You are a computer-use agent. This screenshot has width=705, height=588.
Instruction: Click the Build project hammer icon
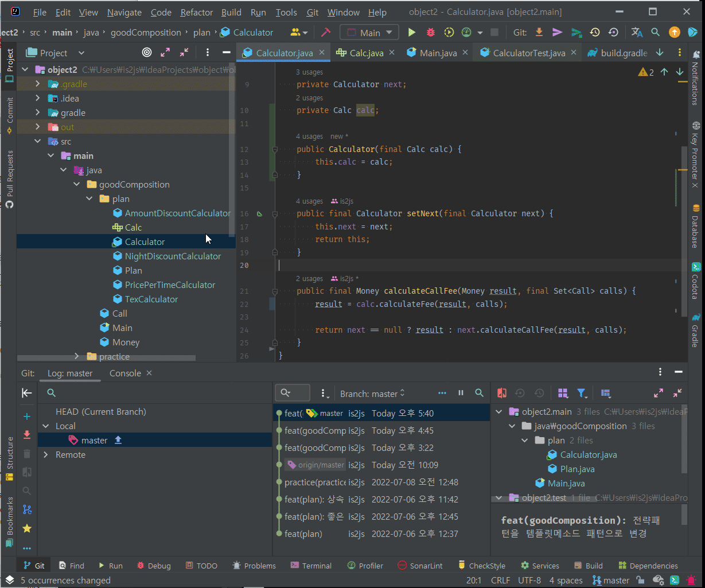[326, 33]
